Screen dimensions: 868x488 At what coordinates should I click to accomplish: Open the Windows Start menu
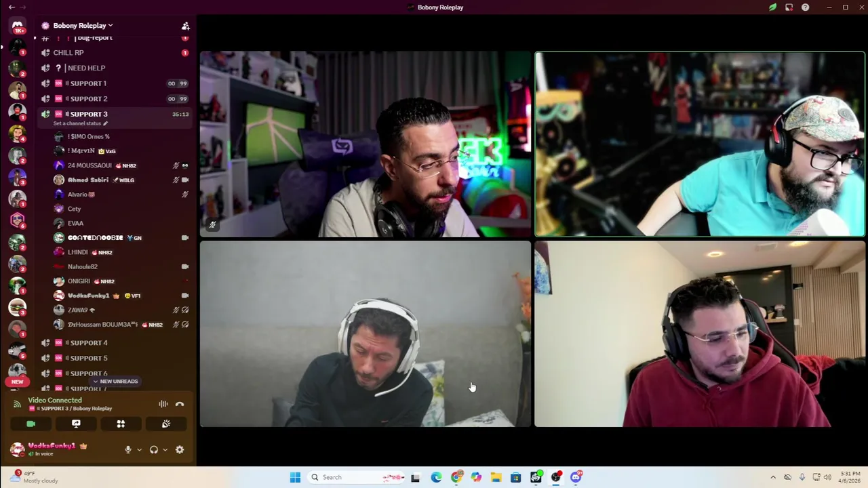click(295, 477)
